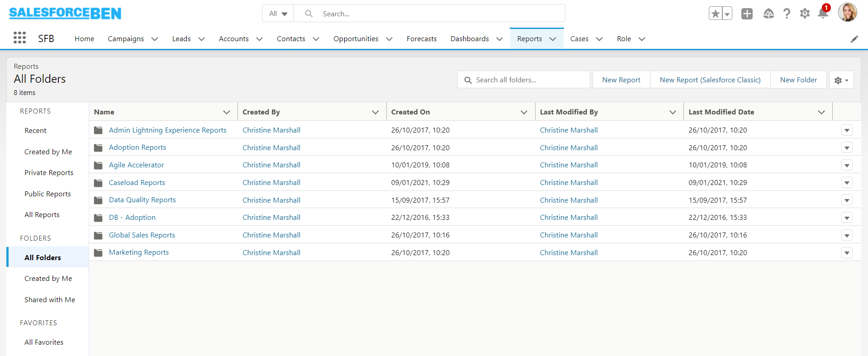Open the Agile Accelerator folder link
Viewport: 868px width, 356px height.
coord(136,165)
